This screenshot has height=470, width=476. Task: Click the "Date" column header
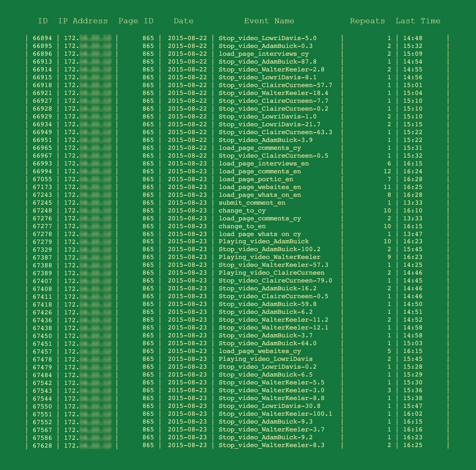tap(183, 21)
